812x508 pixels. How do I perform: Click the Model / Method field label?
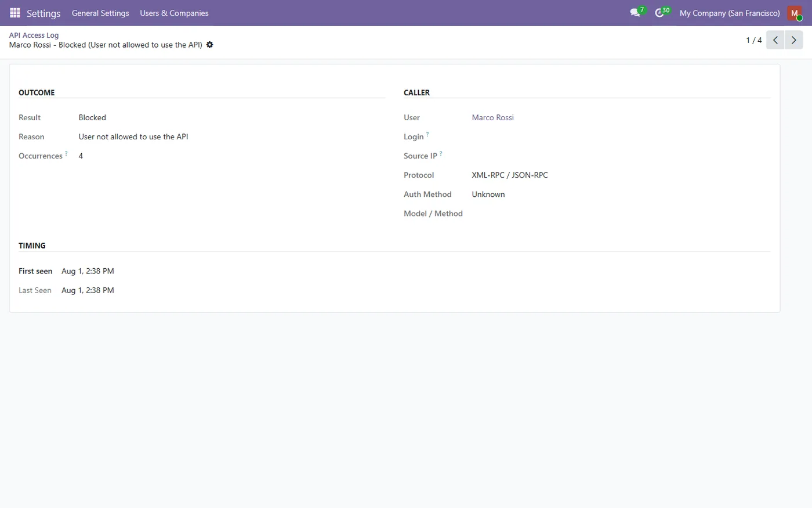[433, 214]
